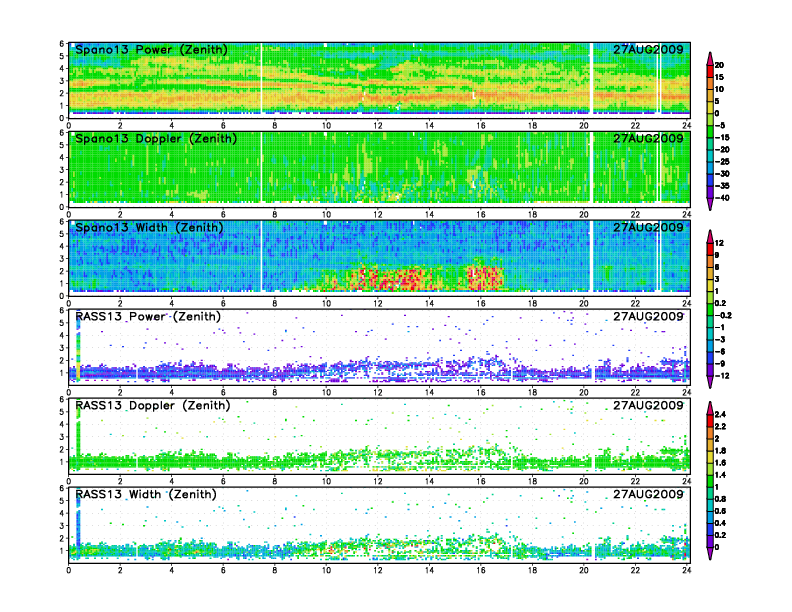
Task: Click the tall vertical column in RASS13 Power plot
Action: [78, 345]
